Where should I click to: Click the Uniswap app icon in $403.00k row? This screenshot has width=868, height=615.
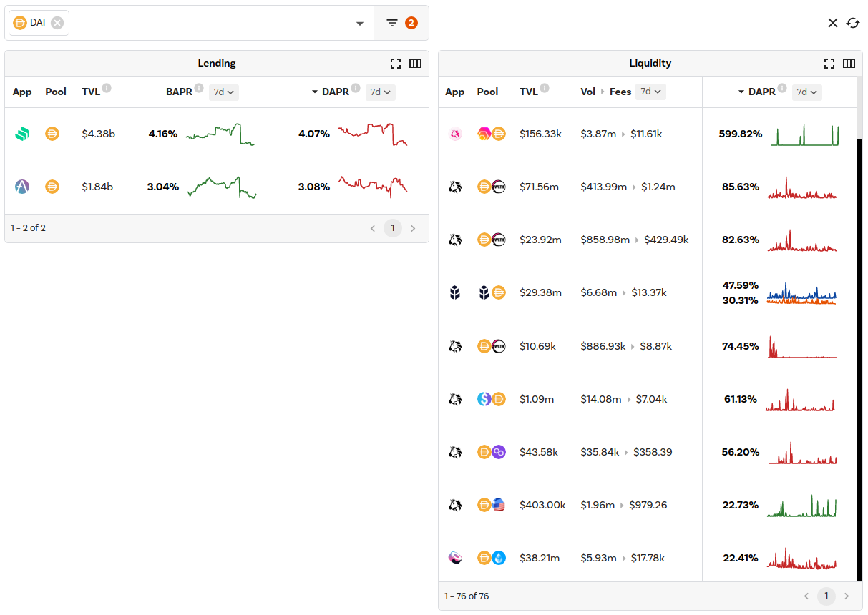[454, 505]
